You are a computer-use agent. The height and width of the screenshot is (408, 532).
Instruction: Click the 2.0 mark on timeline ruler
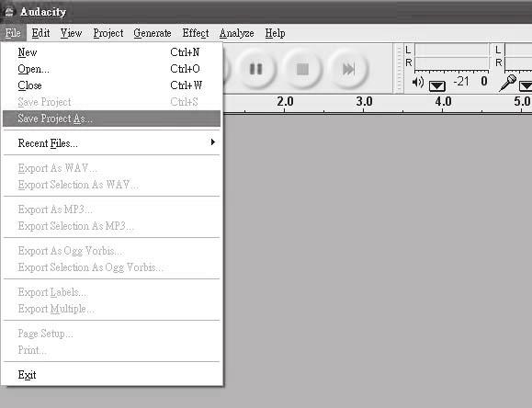285,101
